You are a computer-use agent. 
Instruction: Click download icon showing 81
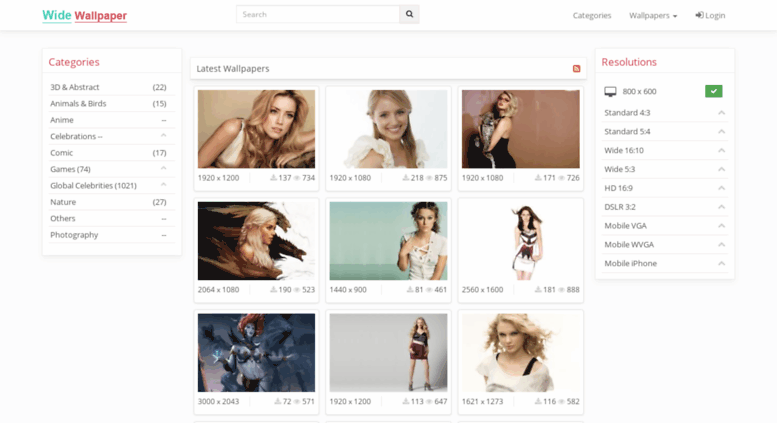410,289
